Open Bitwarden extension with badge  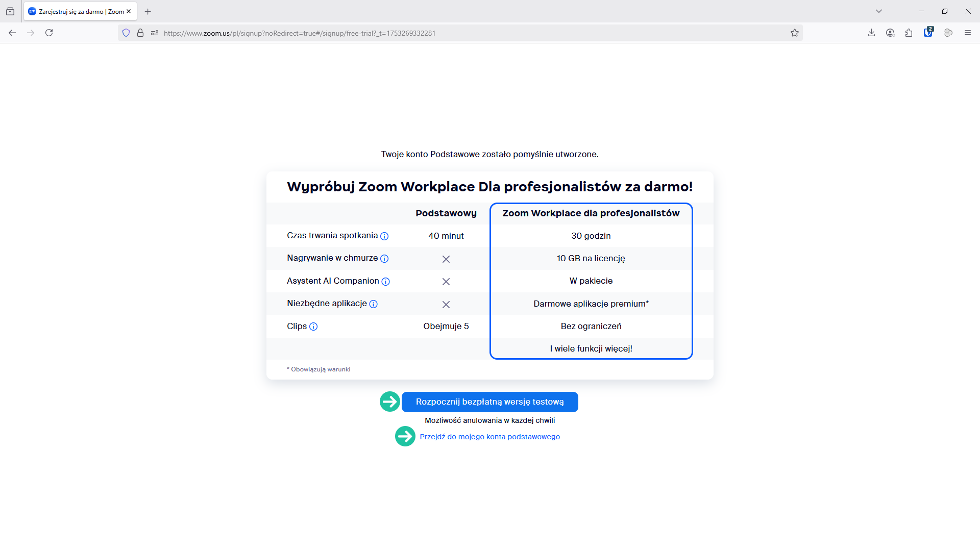pyautogui.click(x=928, y=32)
